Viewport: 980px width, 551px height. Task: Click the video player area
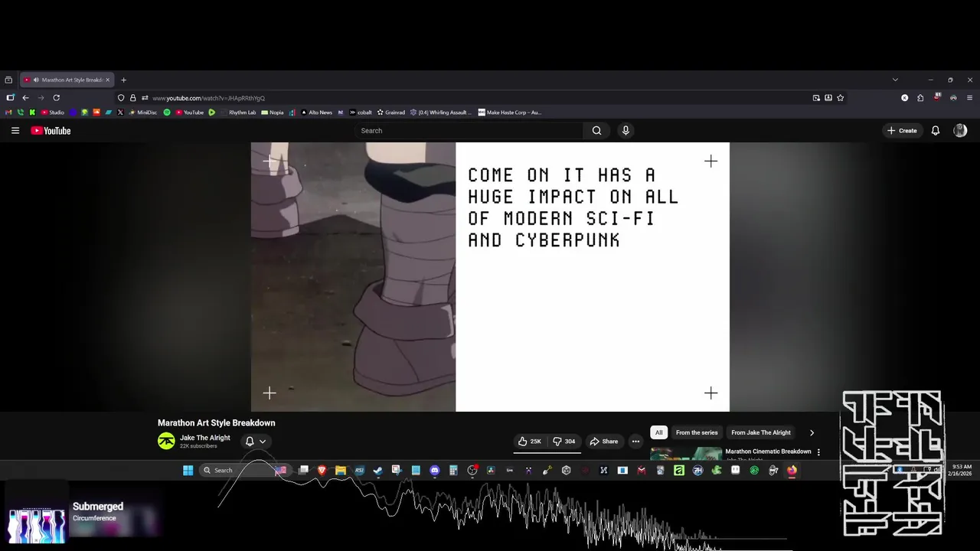pyautogui.click(x=490, y=277)
